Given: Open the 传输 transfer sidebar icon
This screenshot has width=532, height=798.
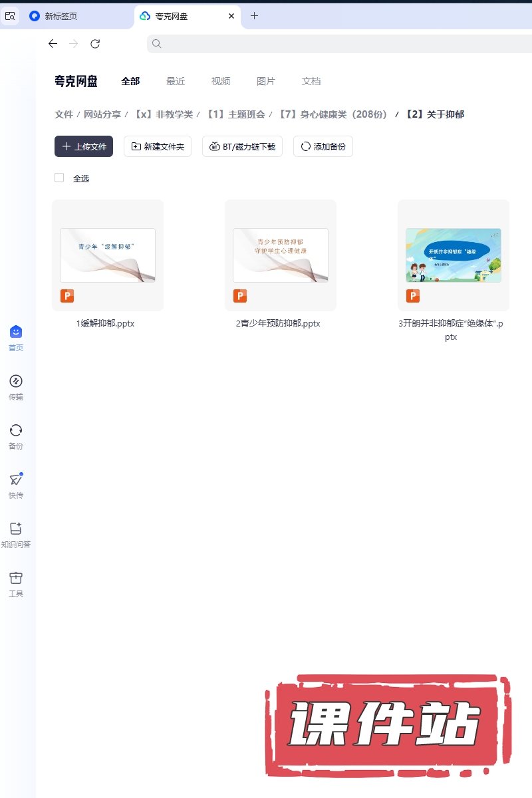Looking at the screenshot, I should point(16,382).
